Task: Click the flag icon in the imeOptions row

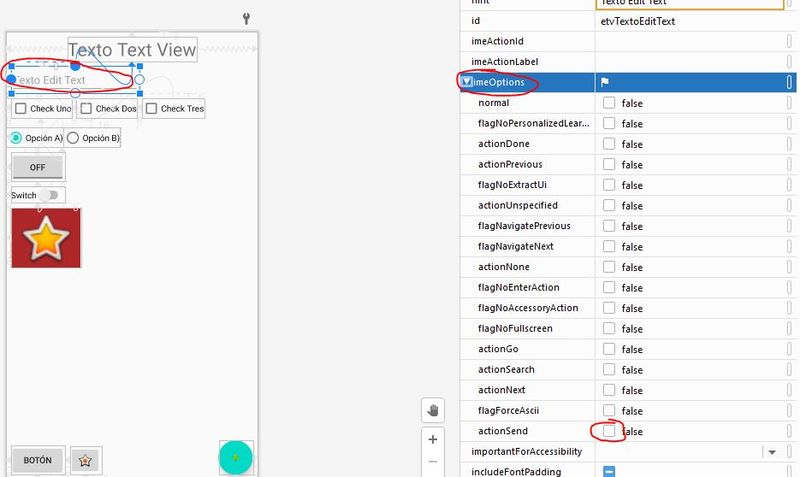Action: tap(605, 82)
